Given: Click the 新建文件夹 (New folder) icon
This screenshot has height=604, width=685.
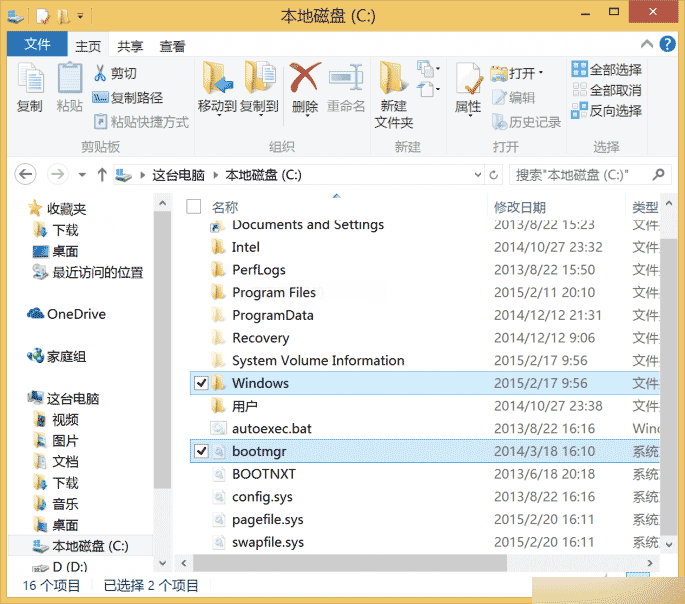Looking at the screenshot, I should [x=394, y=78].
